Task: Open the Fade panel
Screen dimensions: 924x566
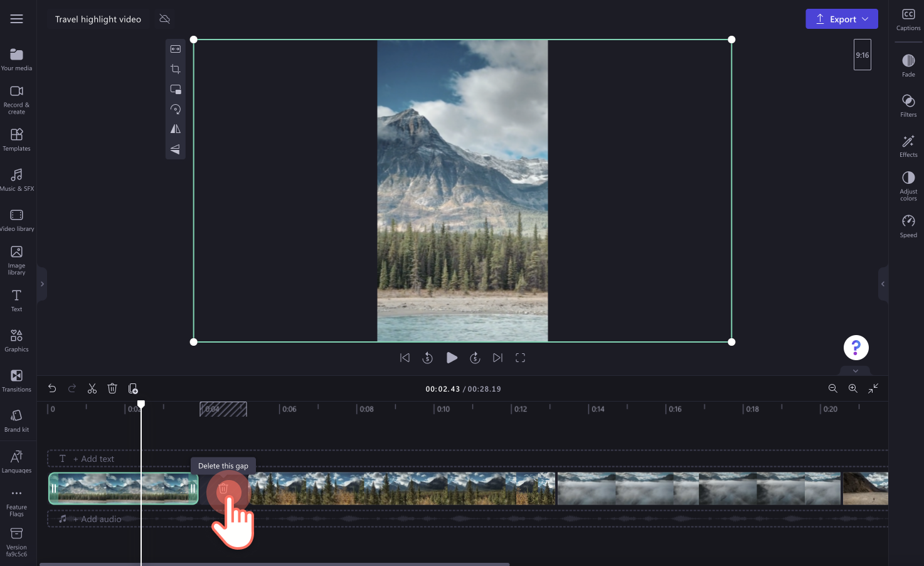Action: [x=908, y=65]
